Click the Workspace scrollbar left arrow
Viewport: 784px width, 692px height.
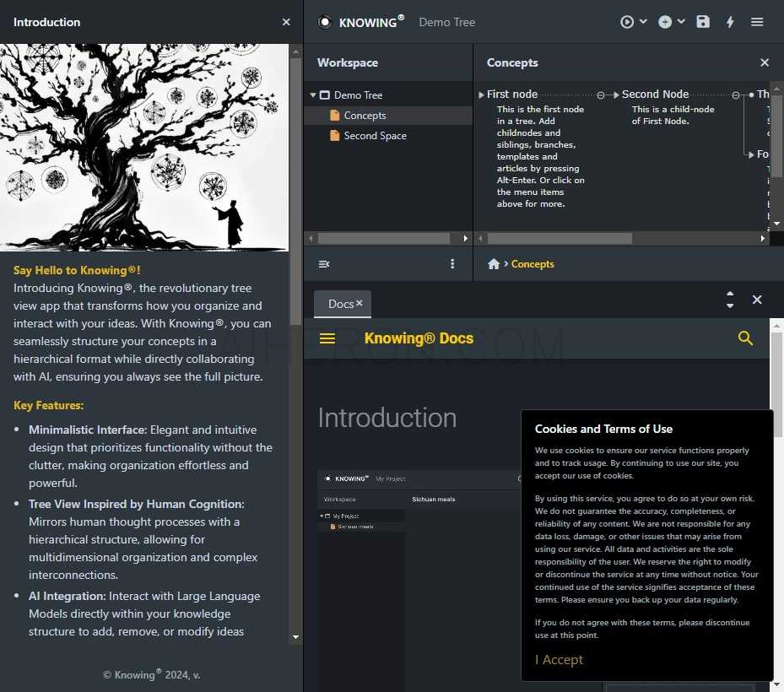[311, 239]
